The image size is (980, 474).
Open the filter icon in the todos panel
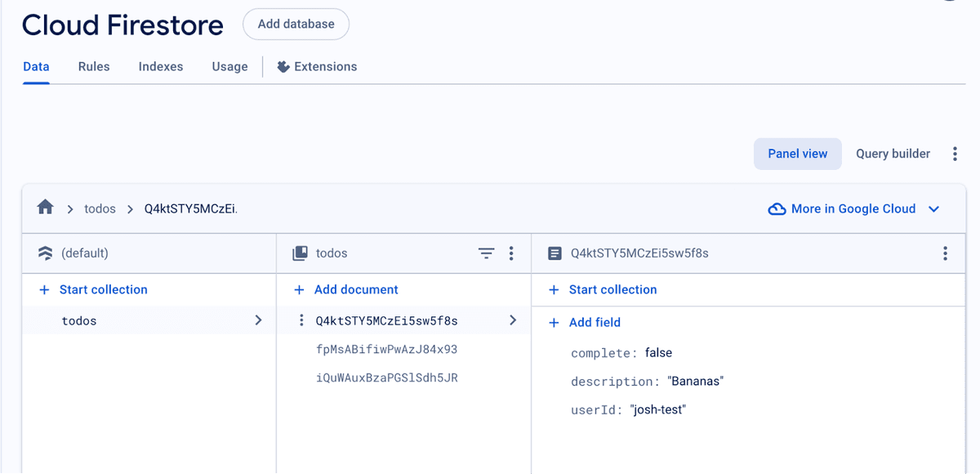click(x=486, y=253)
